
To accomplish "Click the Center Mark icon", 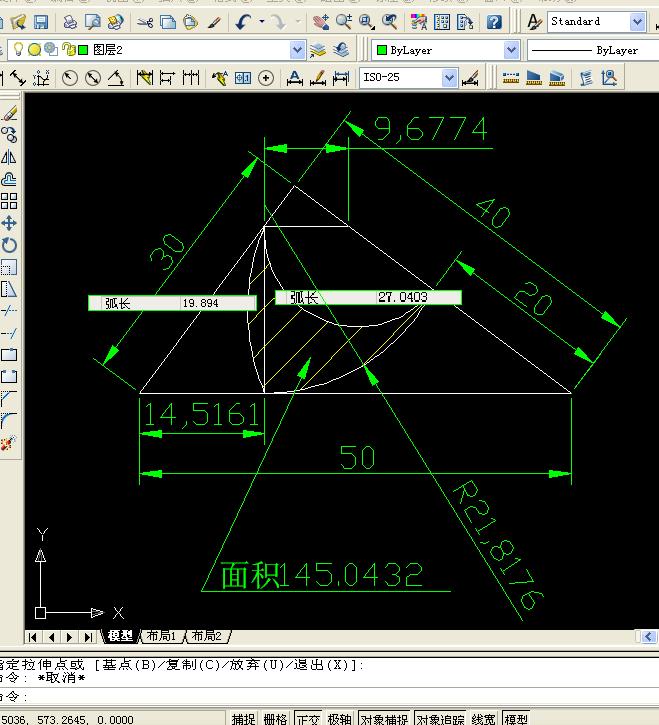I will click(x=265, y=78).
